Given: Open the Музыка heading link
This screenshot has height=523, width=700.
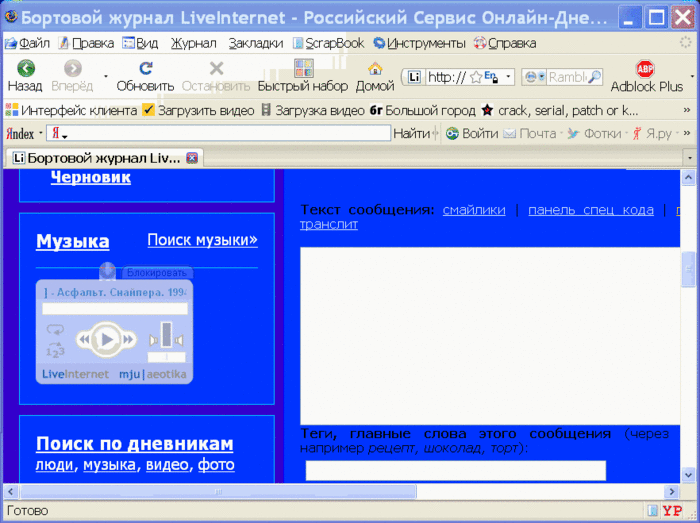Looking at the screenshot, I should coord(72,241).
